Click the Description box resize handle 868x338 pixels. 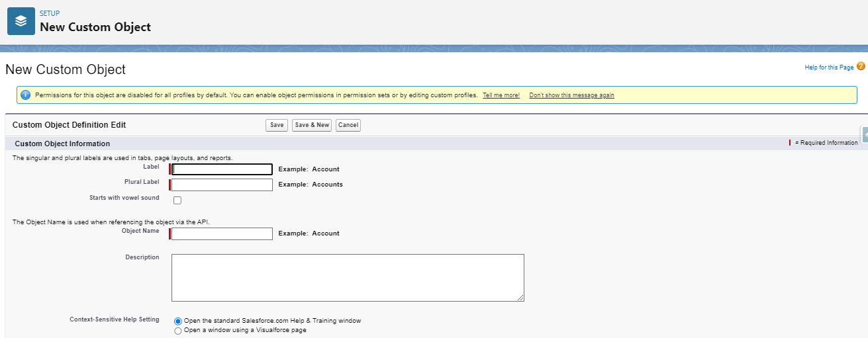[x=520, y=298]
